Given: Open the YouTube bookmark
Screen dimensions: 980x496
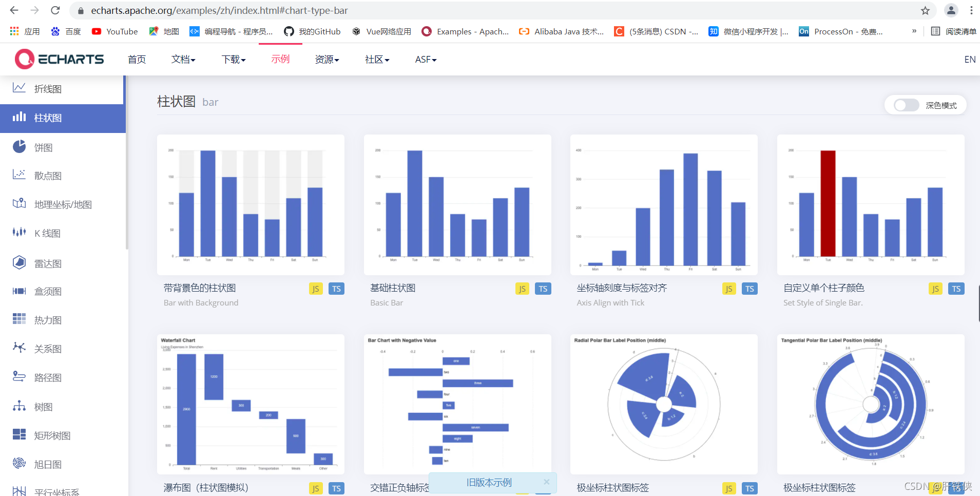Looking at the screenshot, I should click(114, 31).
